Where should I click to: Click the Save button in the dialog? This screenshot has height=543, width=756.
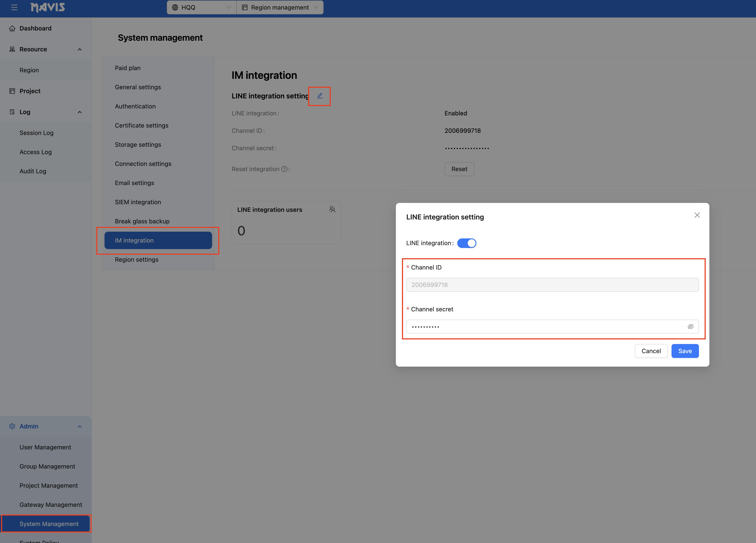685,351
